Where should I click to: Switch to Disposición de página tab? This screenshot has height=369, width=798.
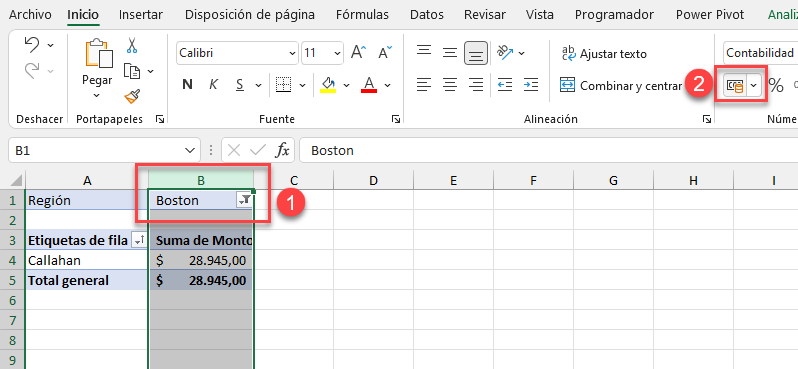coord(250,15)
